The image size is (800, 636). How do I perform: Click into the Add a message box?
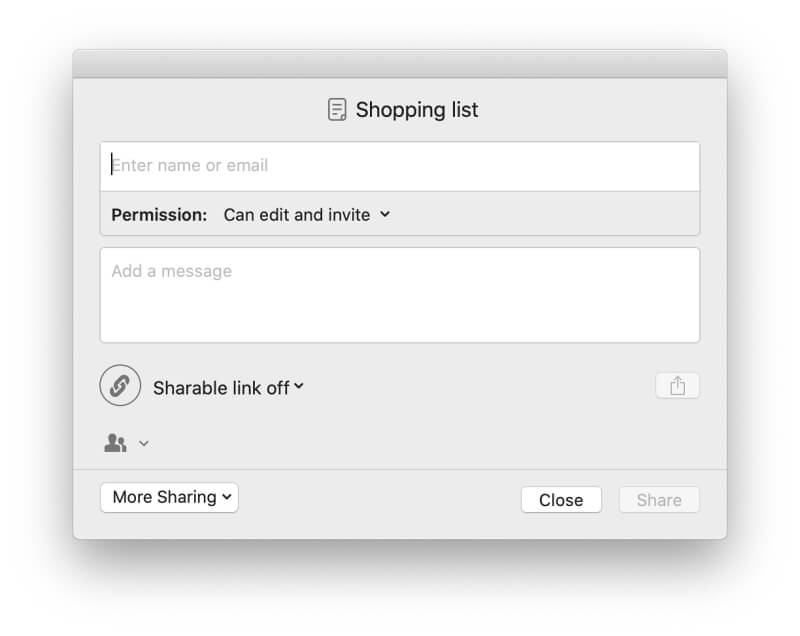(399, 295)
